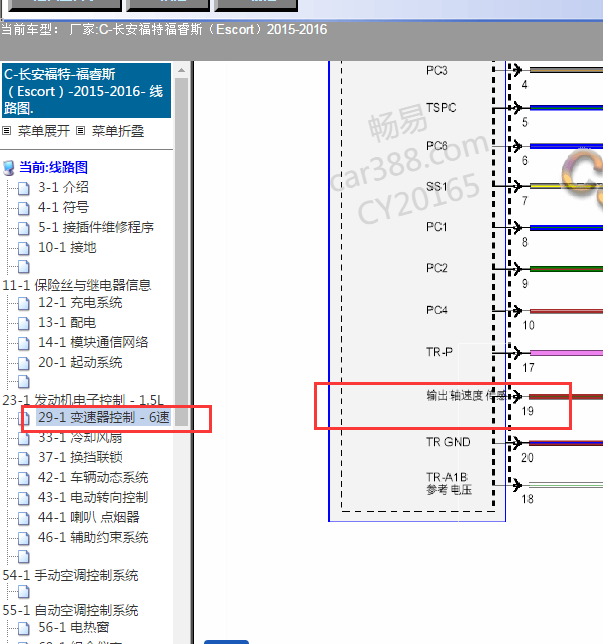Click the page icon beside 42-1 车辆动态系统
Image resolution: width=603 pixels, height=644 pixels.
[x=24, y=478]
